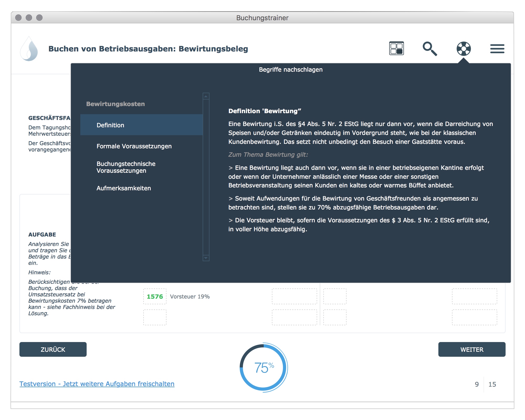Click the lifebuoy help glossary icon
The height and width of the screenshot is (420, 525).
point(464,49)
